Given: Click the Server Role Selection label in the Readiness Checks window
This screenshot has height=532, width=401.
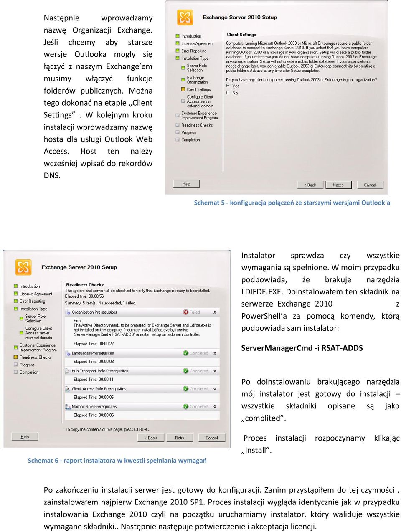Looking at the screenshot, I should pos(36,319).
